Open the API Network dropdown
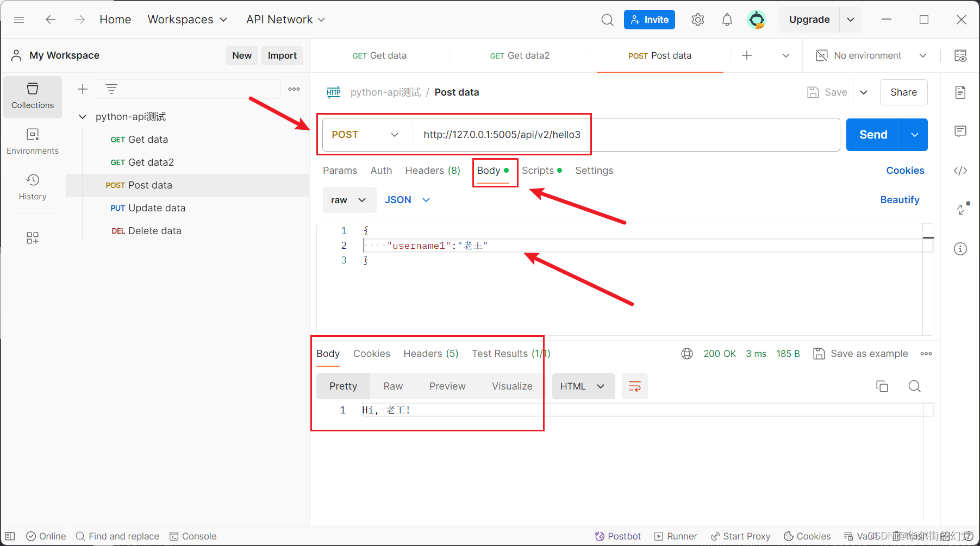The image size is (980, 546). [x=285, y=20]
